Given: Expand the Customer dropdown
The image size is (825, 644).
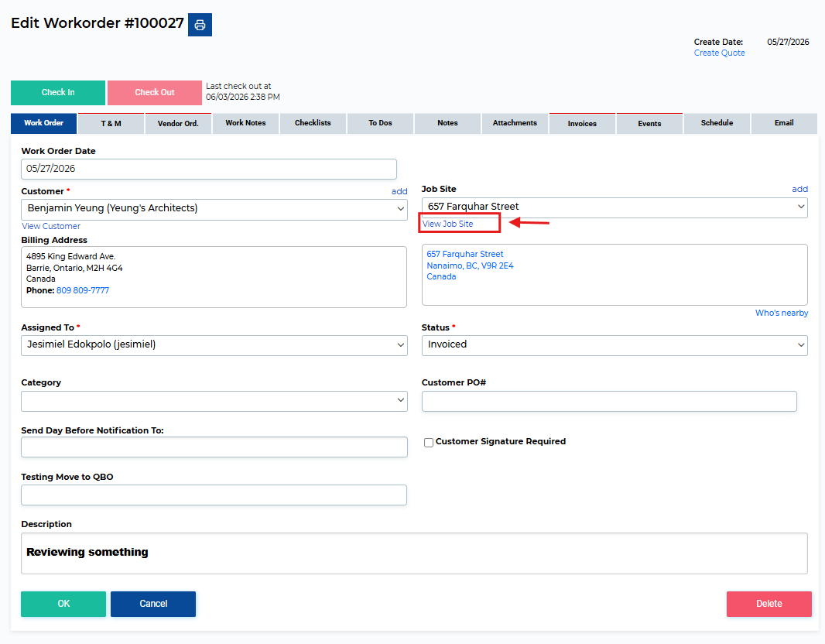Looking at the screenshot, I should click(x=214, y=209).
